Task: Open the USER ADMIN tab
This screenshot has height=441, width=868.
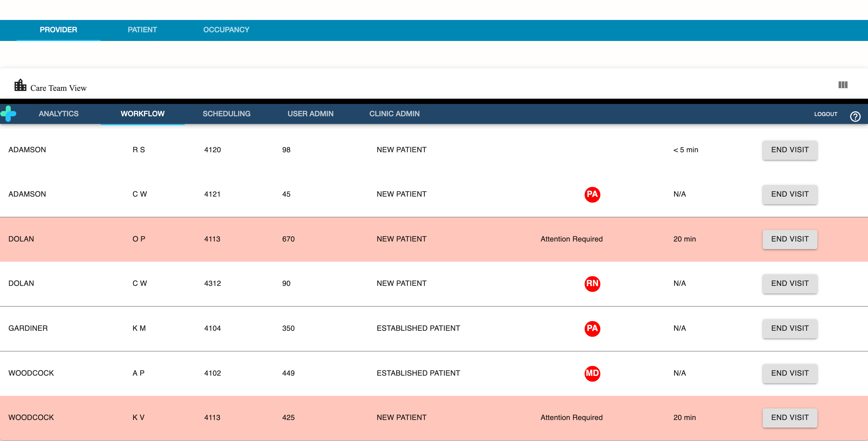Action: click(310, 114)
